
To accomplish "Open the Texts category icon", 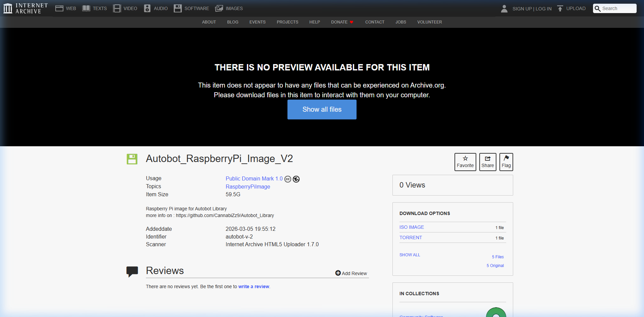I will pos(86,8).
